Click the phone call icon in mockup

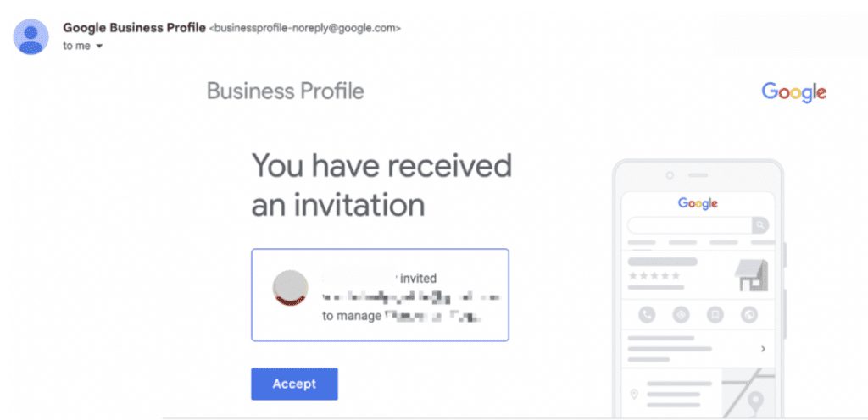648,315
